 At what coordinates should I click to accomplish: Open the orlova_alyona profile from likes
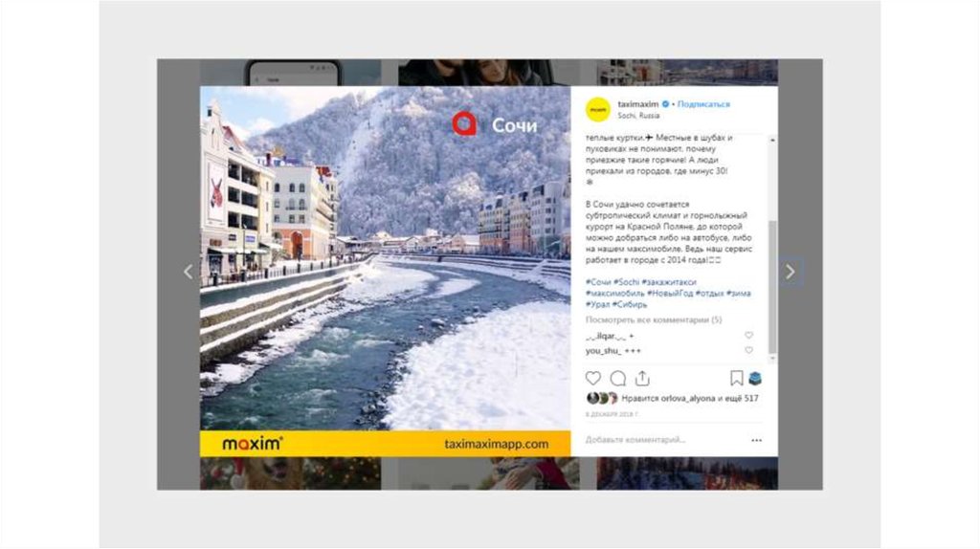(688, 398)
